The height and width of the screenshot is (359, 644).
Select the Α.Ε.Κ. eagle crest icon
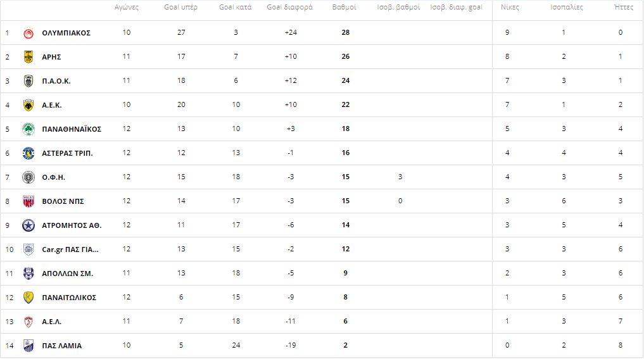28,105
